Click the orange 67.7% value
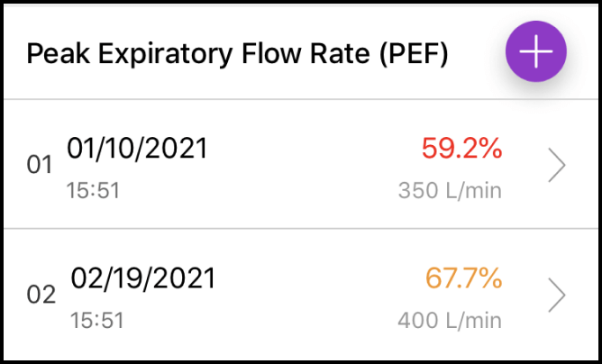 pos(463,279)
